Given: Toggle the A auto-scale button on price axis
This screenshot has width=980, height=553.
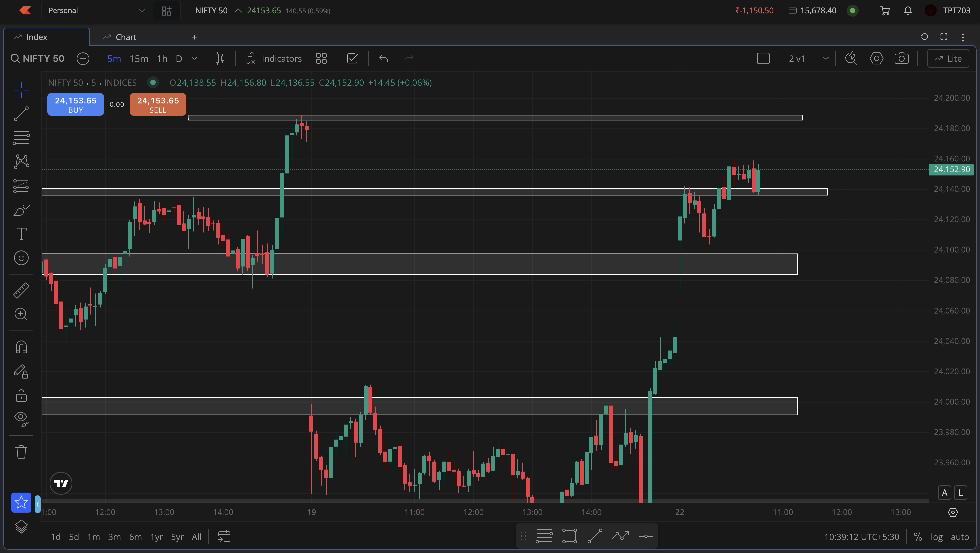Looking at the screenshot, I should tap(945, 493).
